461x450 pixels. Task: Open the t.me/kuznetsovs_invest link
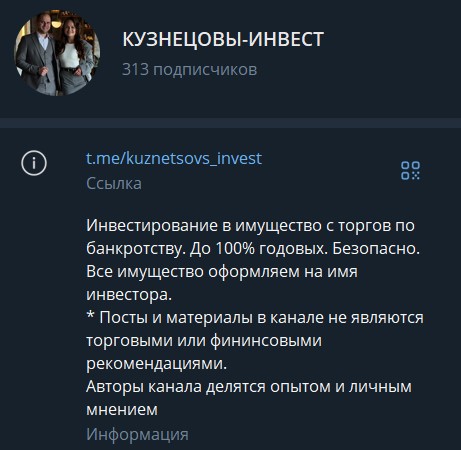click(x=174, y=158)
